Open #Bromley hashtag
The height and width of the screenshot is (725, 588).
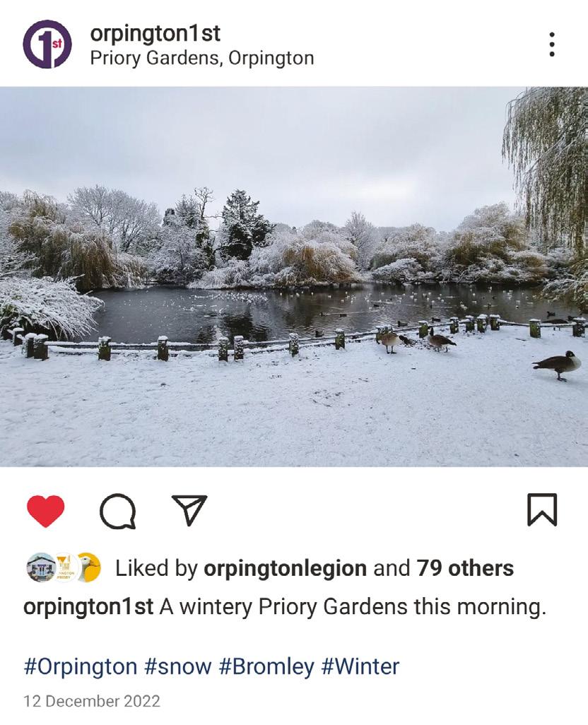266,667
